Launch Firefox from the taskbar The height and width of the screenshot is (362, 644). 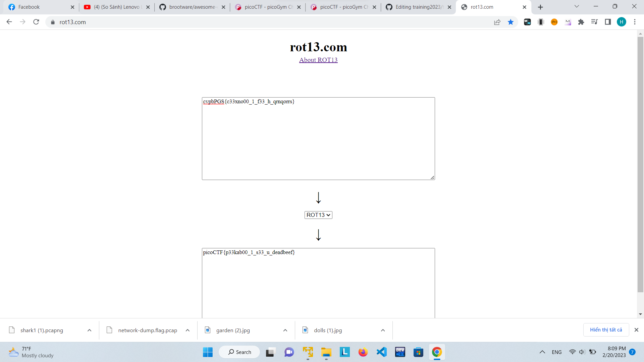(x=363, y=352)
